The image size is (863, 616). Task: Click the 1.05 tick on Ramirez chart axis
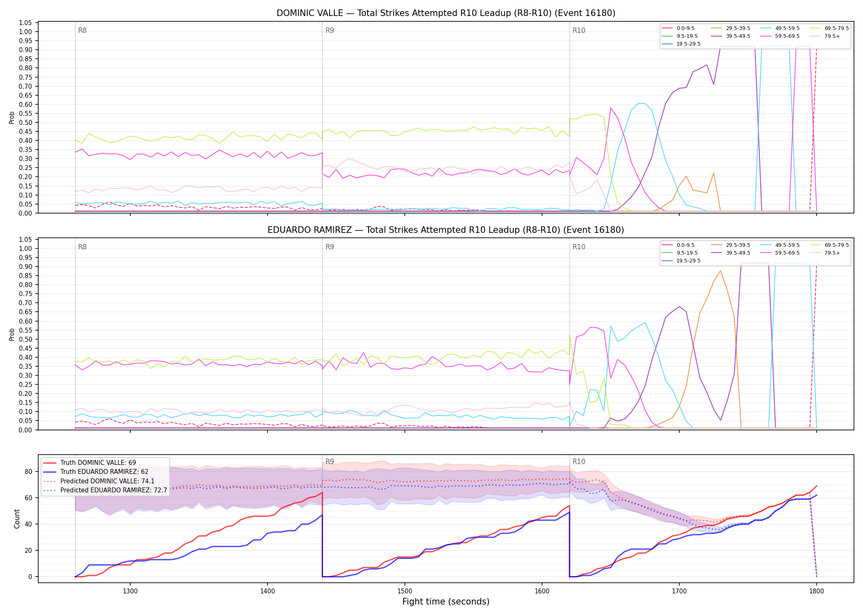[25, 240]
